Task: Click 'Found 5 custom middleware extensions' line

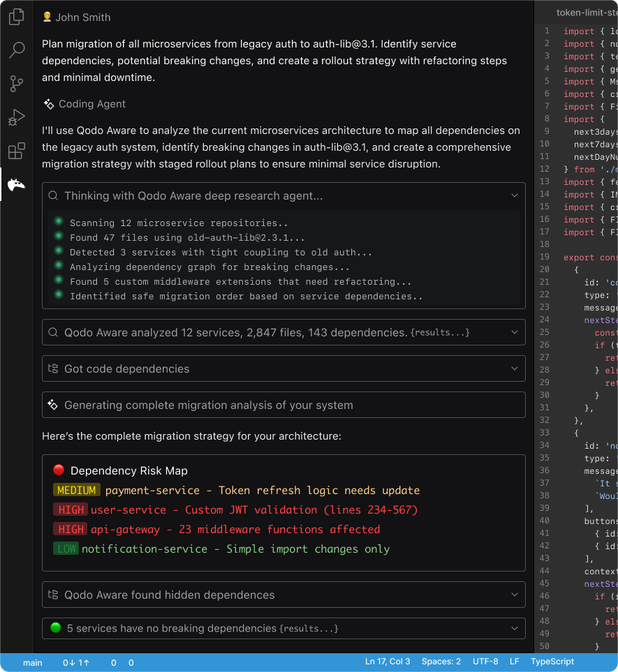Action: (x=241, y=282)
